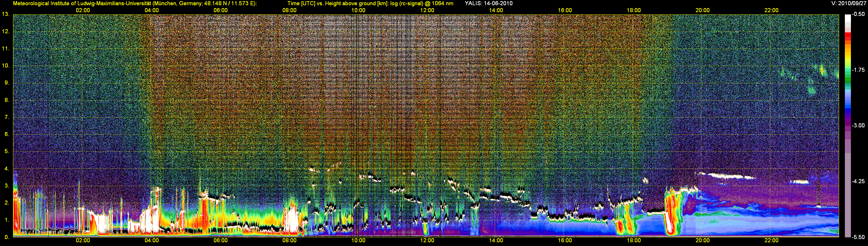Click the 08:00 label on the bottom time axis
868x246 pixels.
289,241
